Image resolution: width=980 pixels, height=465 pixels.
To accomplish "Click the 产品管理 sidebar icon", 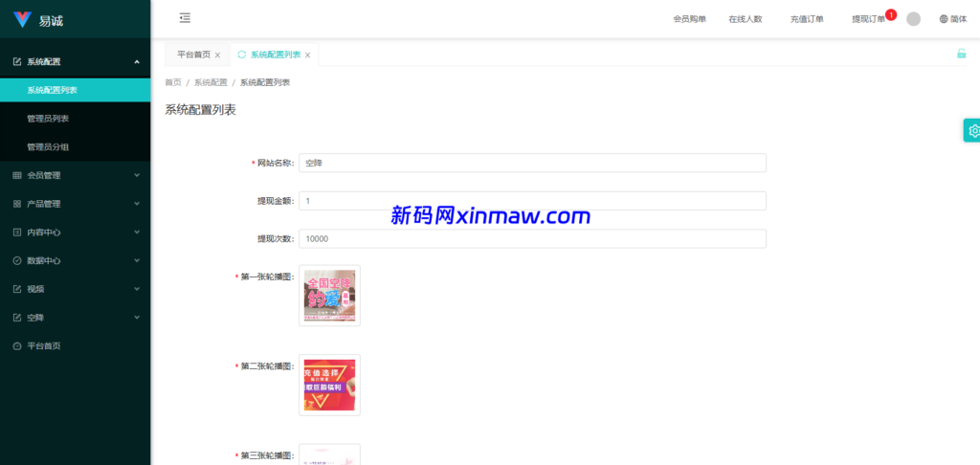I will coord(17,204).
